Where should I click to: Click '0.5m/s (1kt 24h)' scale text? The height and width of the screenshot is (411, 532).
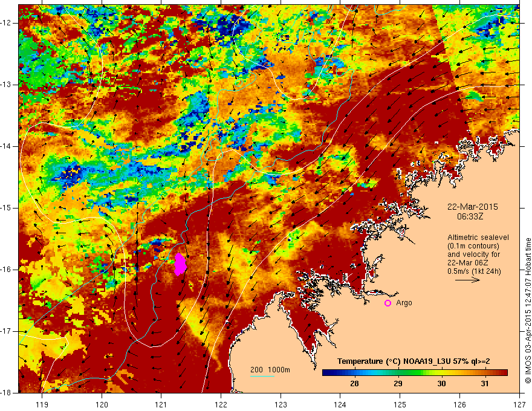pos(474,271)
